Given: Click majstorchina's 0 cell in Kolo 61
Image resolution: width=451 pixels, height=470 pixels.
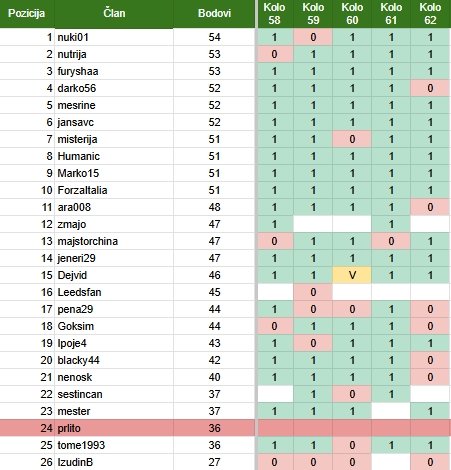Looking at the screenshot, I should 391,241.
